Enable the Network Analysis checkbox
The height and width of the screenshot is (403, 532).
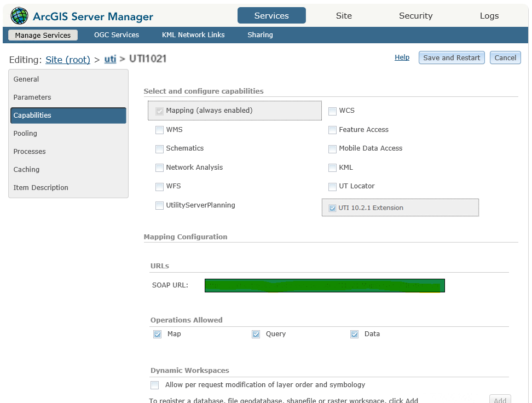(x=159, y=168)
